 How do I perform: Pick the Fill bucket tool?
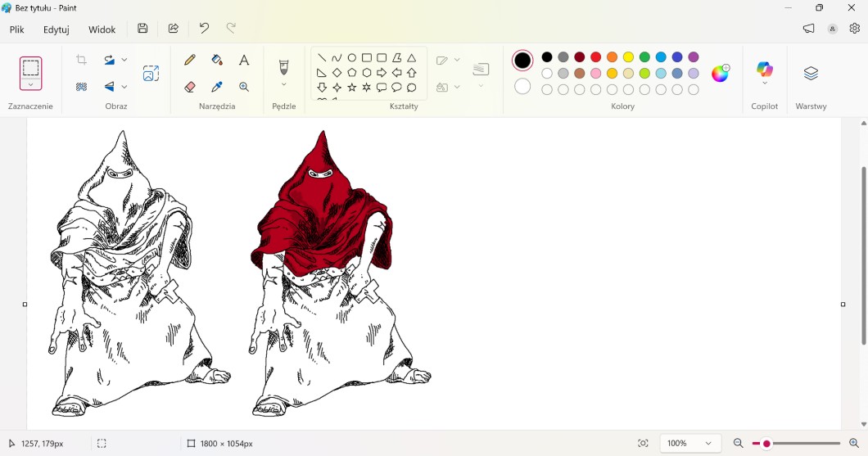(217, 60)
